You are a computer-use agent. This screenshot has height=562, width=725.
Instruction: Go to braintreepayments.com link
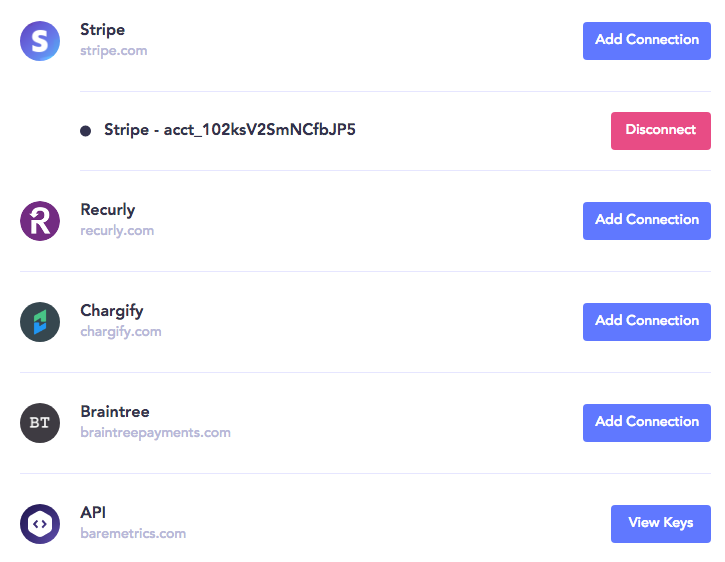tap(155, 433)
